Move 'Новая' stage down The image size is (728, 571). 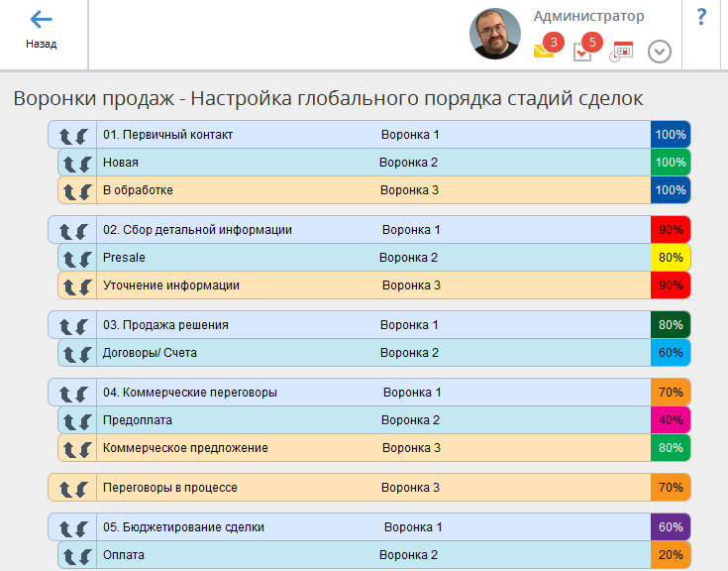(86, 163)
